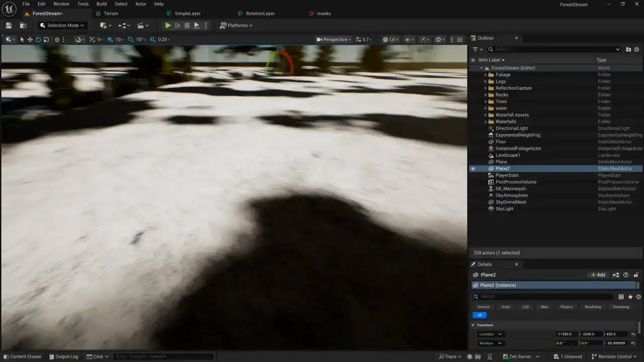Toggle visibility eye for Plane2 actor
The image size is (644, 362).
(x=473, y=169)
